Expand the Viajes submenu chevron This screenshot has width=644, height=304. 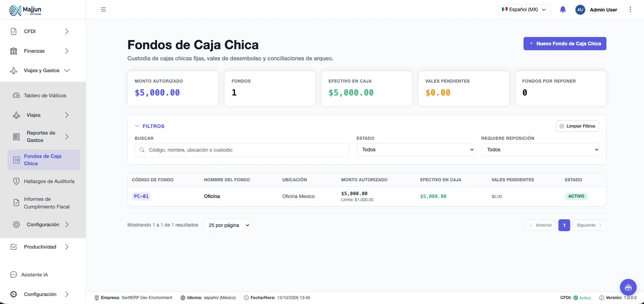pyautogui.click(x=67, y=115)
